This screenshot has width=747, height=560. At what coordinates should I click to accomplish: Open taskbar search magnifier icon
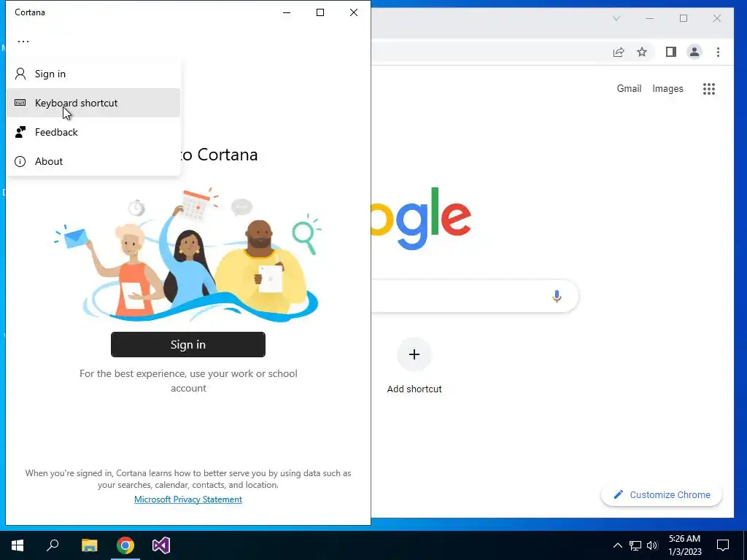pyautogui.click(x=53, y=545)
